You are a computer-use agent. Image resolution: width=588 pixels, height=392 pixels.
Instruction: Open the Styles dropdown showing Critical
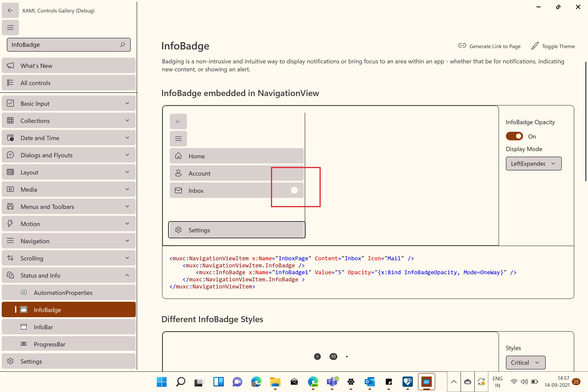[525, 362]
